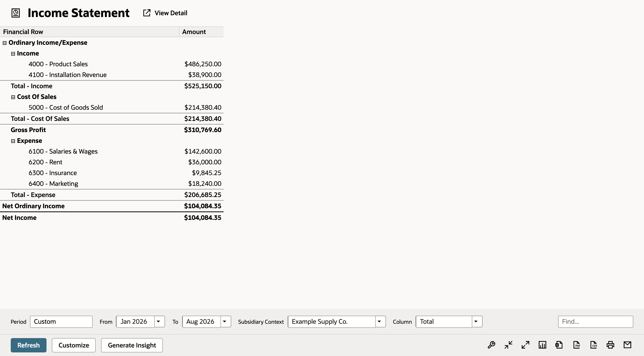
Task: Click the Total - Cost Of Sales label
Action: pos(40,119)
